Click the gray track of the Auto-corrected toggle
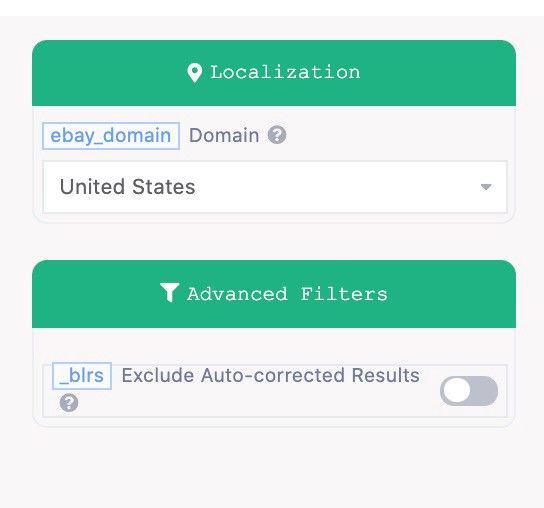The height and width of the screenshot is (508, 544). pos(484,391)
